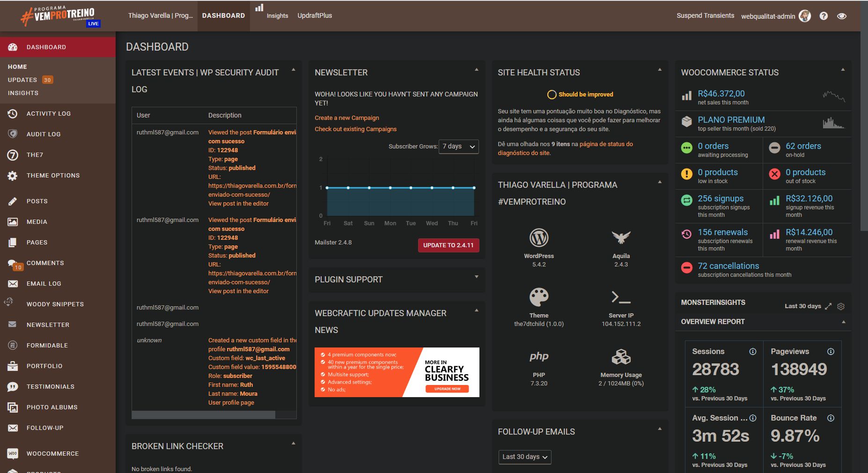This screenshot has height=473, width=868.
Task: Click the Avg. Session info icon
Action: click(753, 418)
